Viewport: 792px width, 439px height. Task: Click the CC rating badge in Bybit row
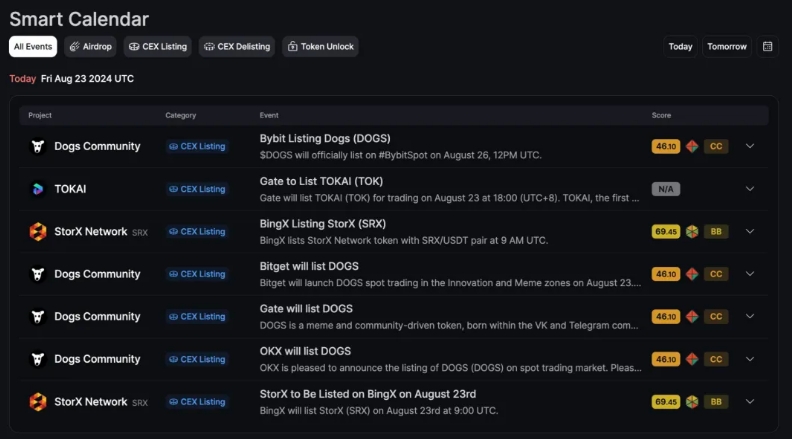[x=716, y=147]
